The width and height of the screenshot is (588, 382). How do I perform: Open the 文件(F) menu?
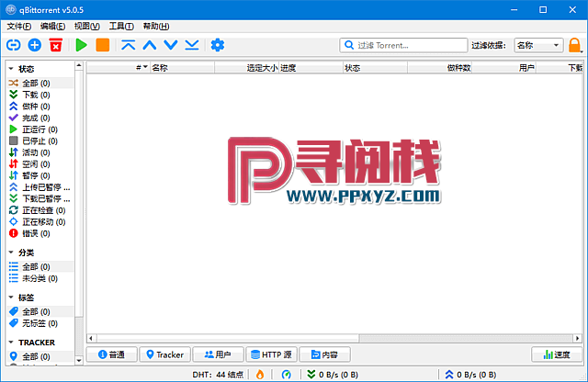tap(18, 27)
